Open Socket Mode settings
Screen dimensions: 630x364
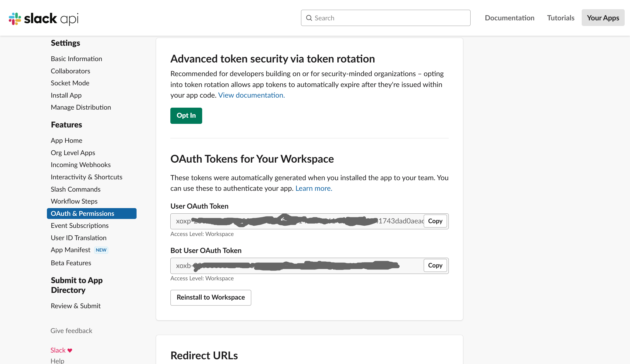(70, 83)
